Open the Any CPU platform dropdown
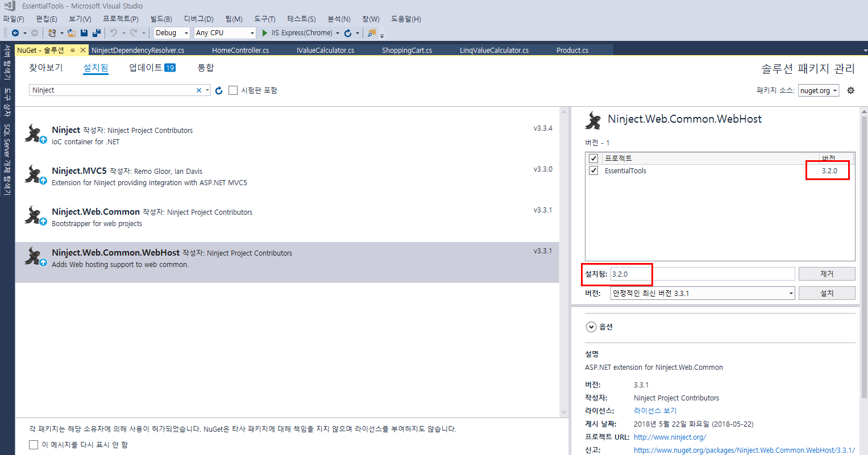 [x=225, y=33]
